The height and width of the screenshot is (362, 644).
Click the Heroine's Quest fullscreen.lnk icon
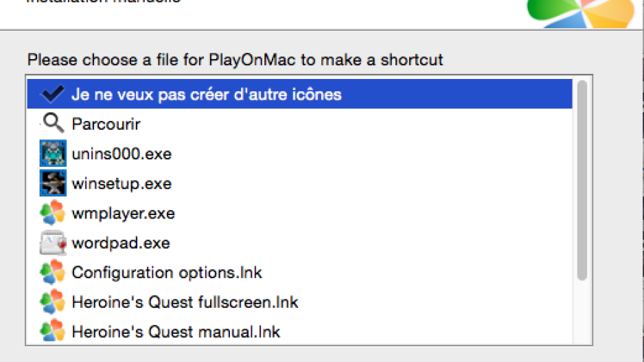[x=53, y=302]
